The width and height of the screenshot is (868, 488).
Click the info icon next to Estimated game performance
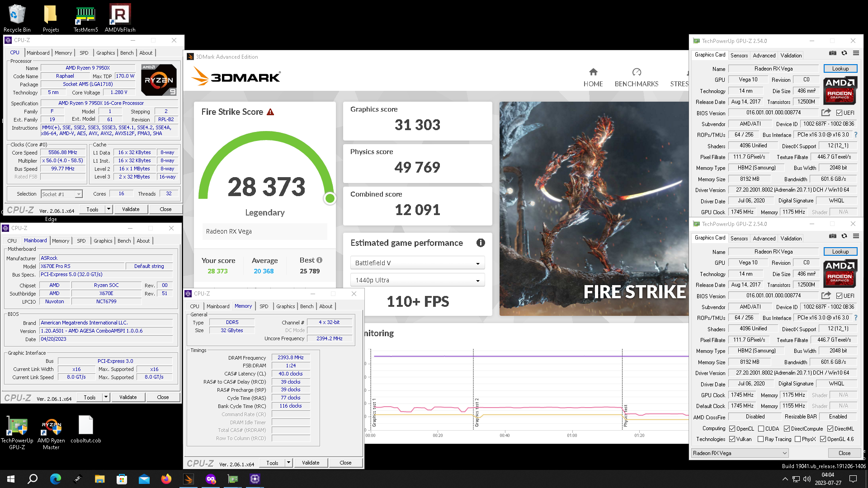point(481,243)
